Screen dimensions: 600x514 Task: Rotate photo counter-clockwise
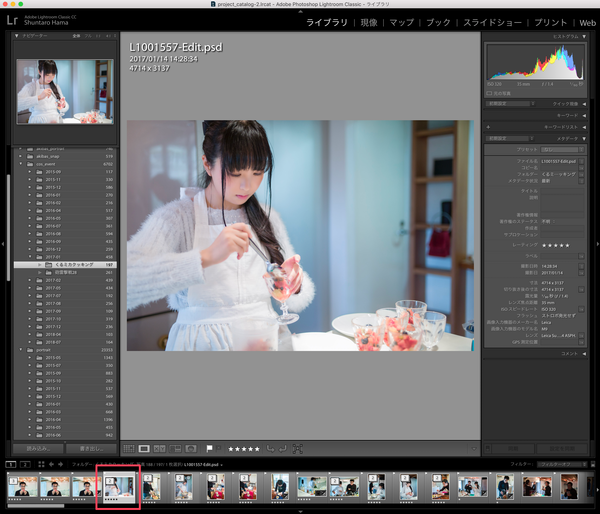[271, 449]
